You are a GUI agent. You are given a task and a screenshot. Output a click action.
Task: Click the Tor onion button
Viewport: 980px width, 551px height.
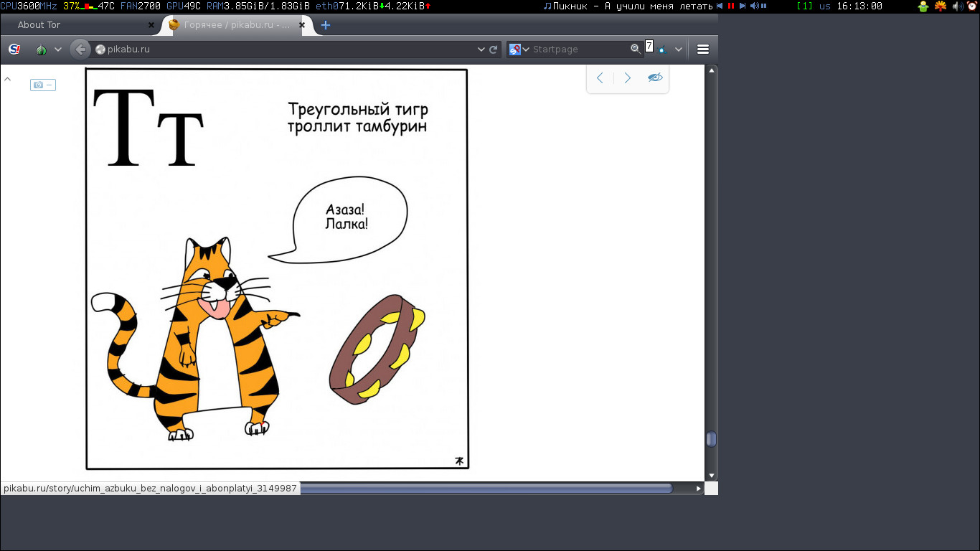pyautogui.click(x=41, y=50)
